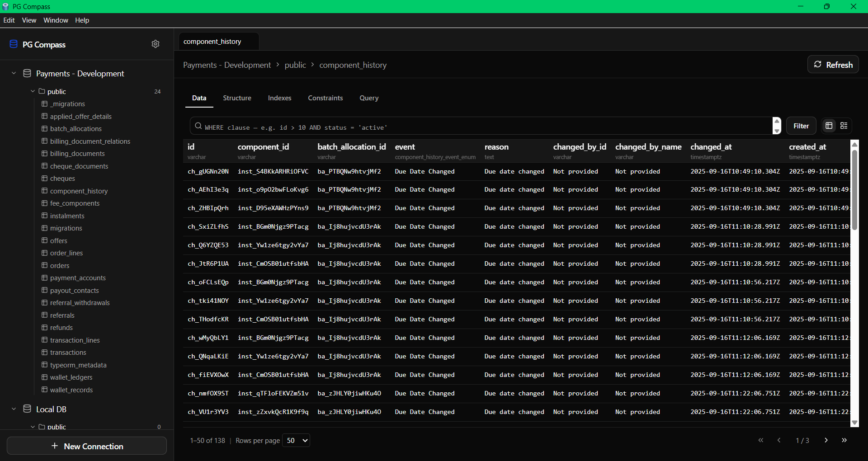
Task: Go to previous page of results
Action: (x=779, y=440)
